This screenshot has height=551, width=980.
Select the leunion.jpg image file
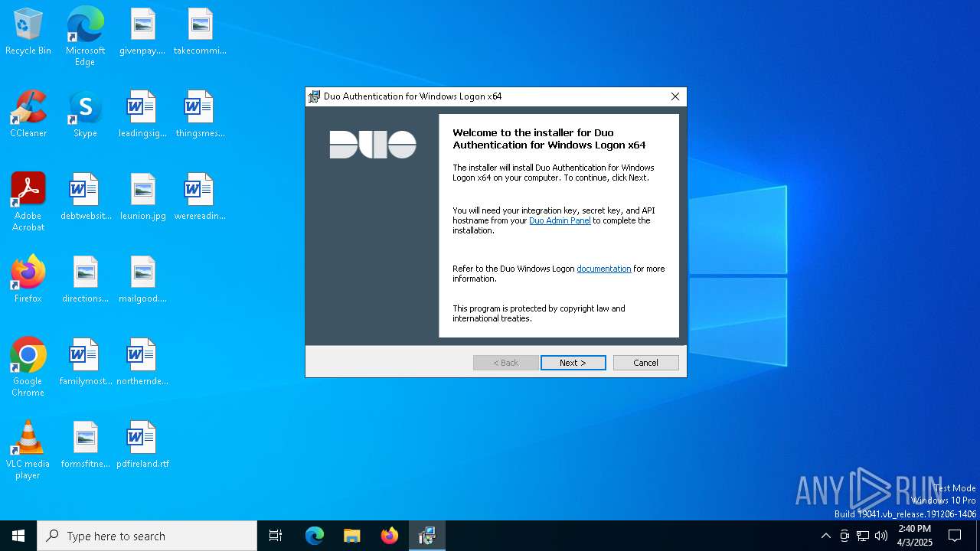[x=142, y=197]
